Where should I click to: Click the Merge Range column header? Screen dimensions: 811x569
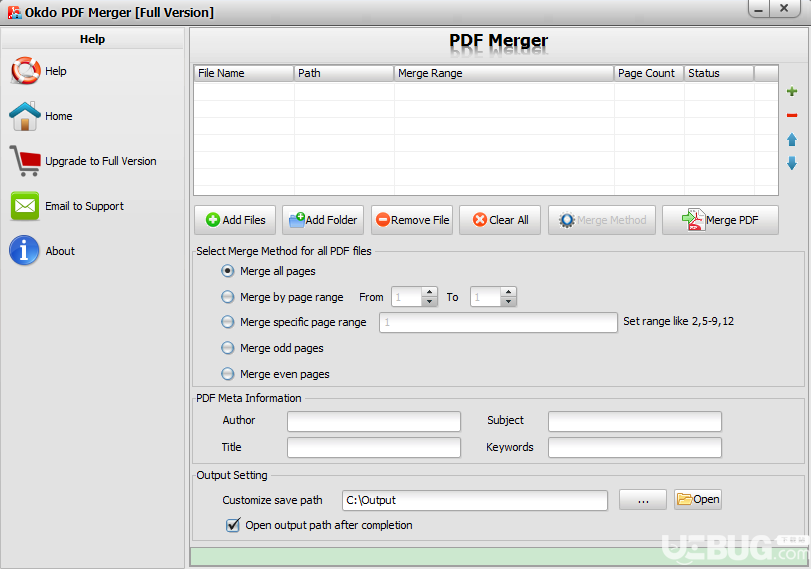pyautogui.click(x=504, y=73)
